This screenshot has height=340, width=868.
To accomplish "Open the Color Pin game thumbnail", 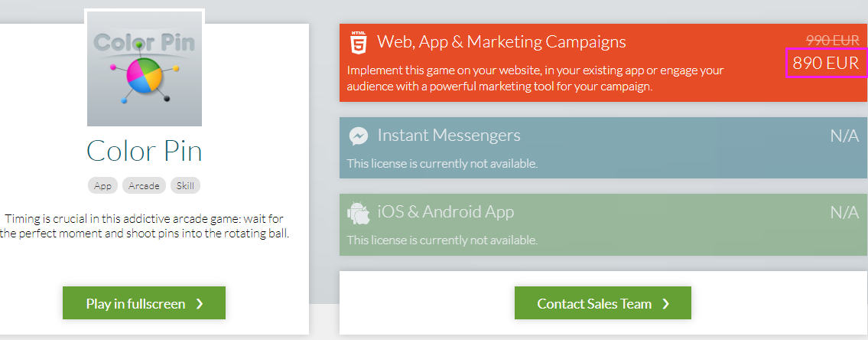I will 145,69.
